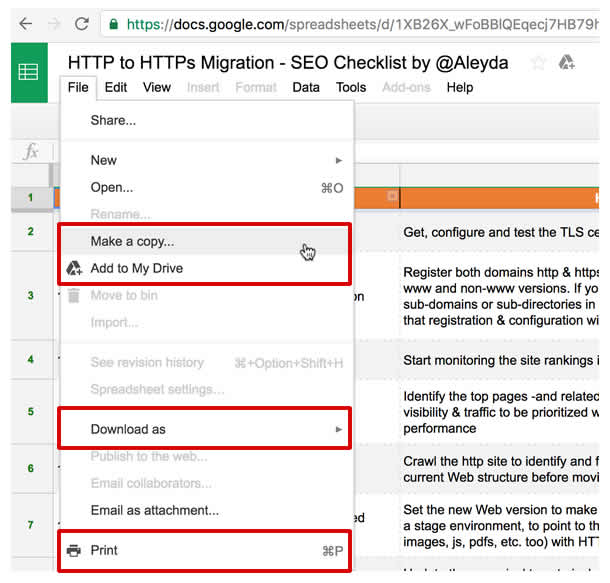Expand the New submenu arrow
This screenshot has height=583, width=610.
point(339,160)
